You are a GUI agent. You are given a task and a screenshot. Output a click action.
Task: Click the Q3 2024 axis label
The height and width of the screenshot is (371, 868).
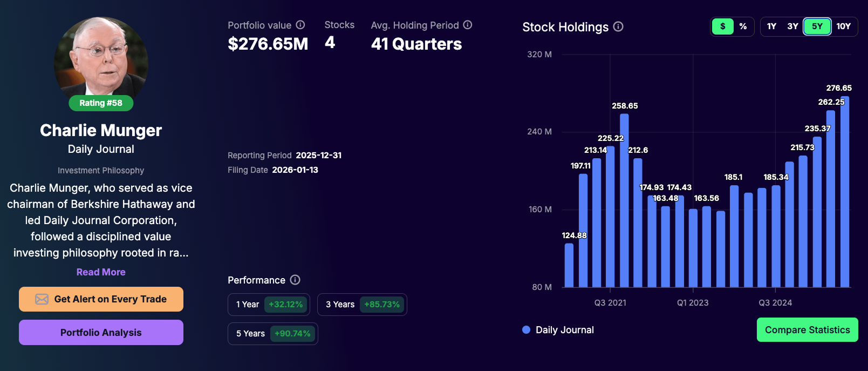(775, 303)
